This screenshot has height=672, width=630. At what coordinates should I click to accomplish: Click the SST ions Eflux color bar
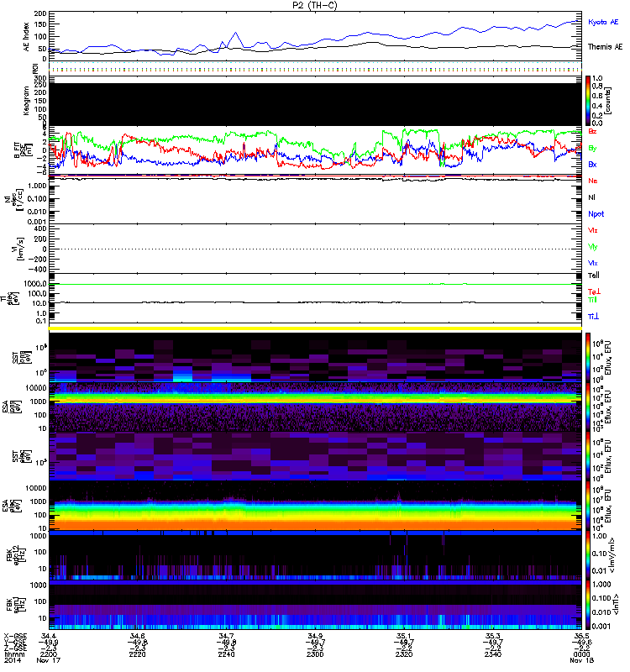click(x=588, y=356)
